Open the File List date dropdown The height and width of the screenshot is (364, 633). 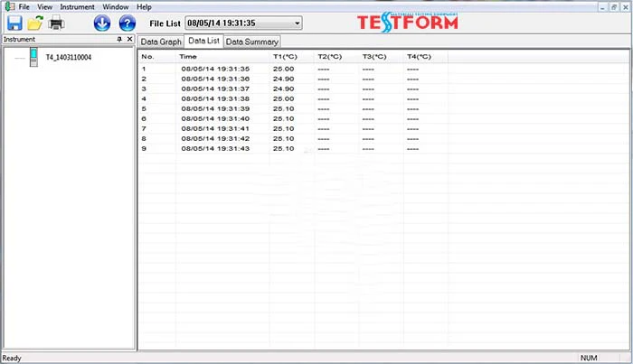(297, 23)
